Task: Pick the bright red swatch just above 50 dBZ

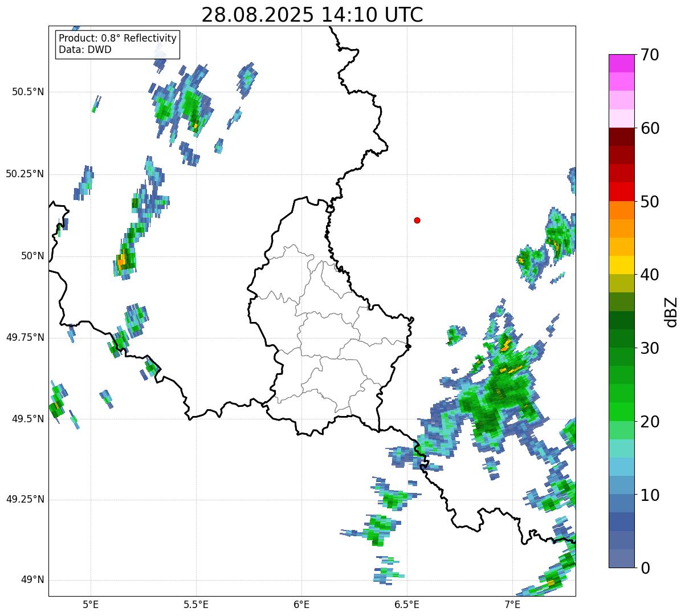Action: 622,191
